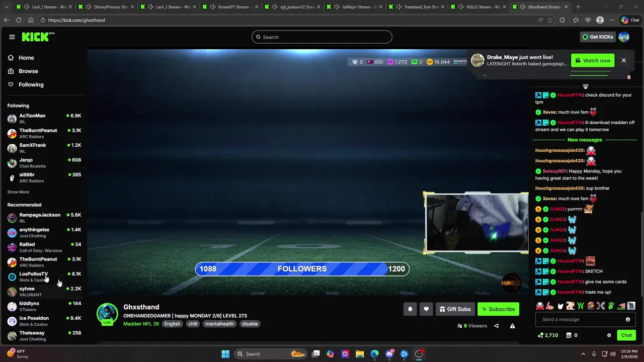The image size is (644, 362).
Task: Open Rallied Call of Duty channel
Action: pos(44,247)
